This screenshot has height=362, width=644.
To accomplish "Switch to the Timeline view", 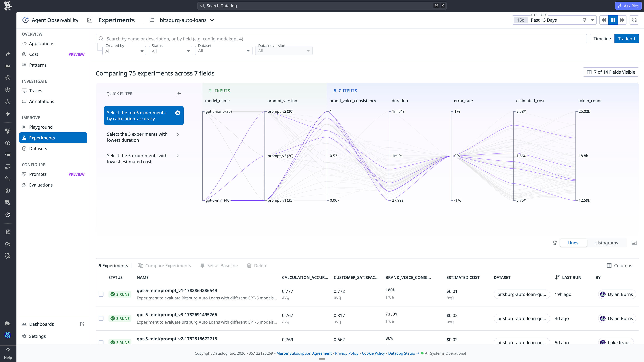I will click(602, 39).
